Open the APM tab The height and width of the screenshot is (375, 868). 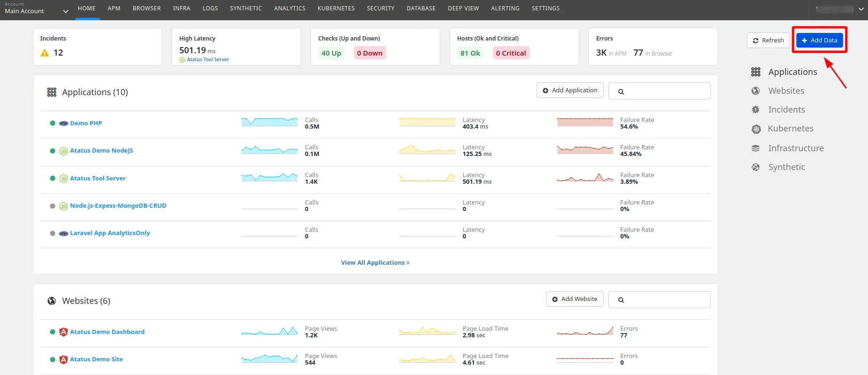tap(114, 8)
